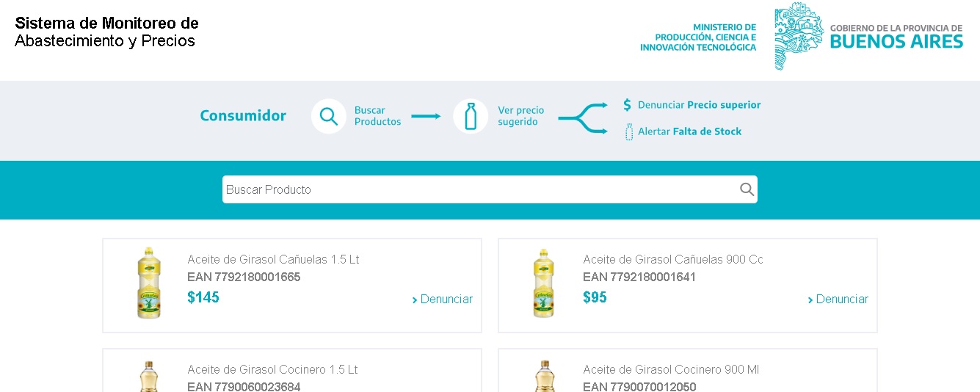Click the Buenos Aires province map logo
Image resolution: width=980 pixels, height=392 pixels.
click(799, 36)
